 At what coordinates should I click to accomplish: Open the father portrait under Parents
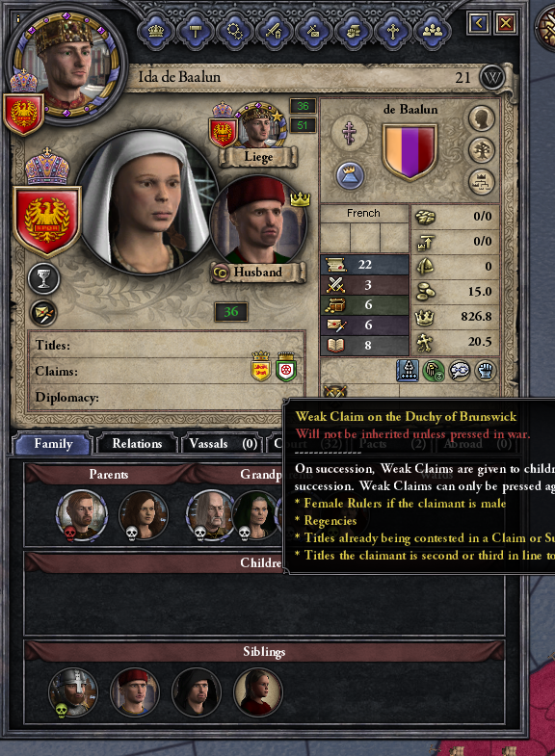coord(81,514)
